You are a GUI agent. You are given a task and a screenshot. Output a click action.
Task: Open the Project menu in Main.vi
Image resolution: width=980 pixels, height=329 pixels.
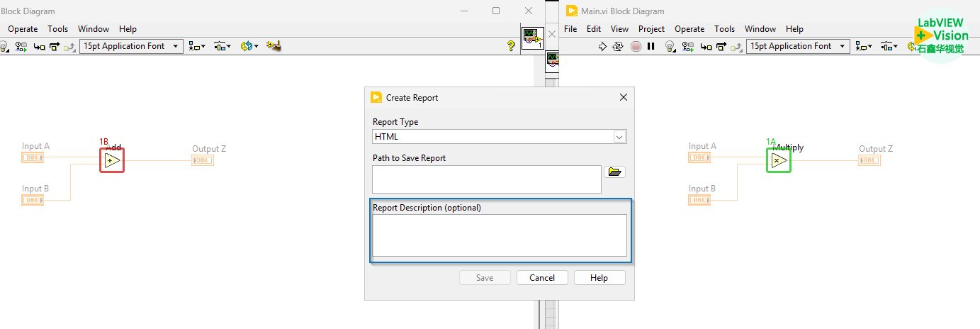(x=650, y=29)
